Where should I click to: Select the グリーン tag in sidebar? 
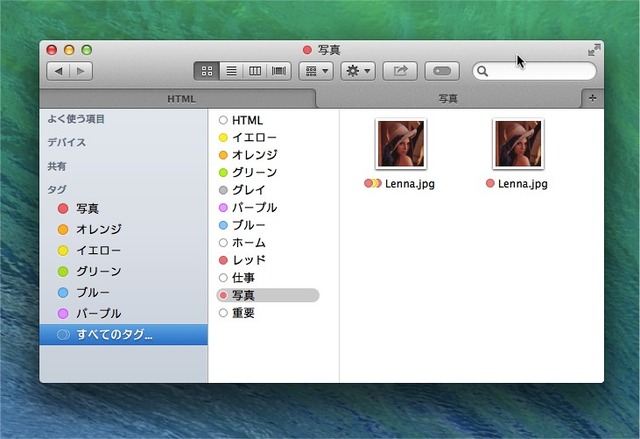(x=124, y=271)
